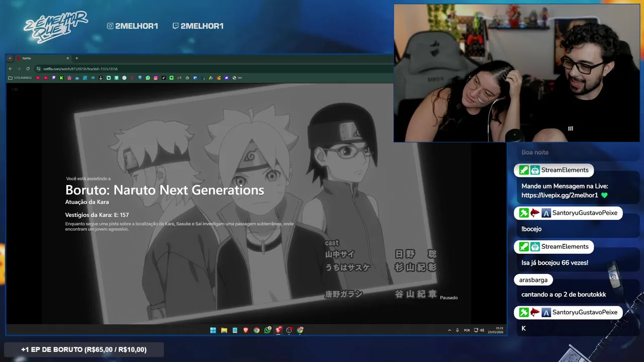
Task: Open the globe 'Ver' bookmark
Action: [x=237, y=78]
